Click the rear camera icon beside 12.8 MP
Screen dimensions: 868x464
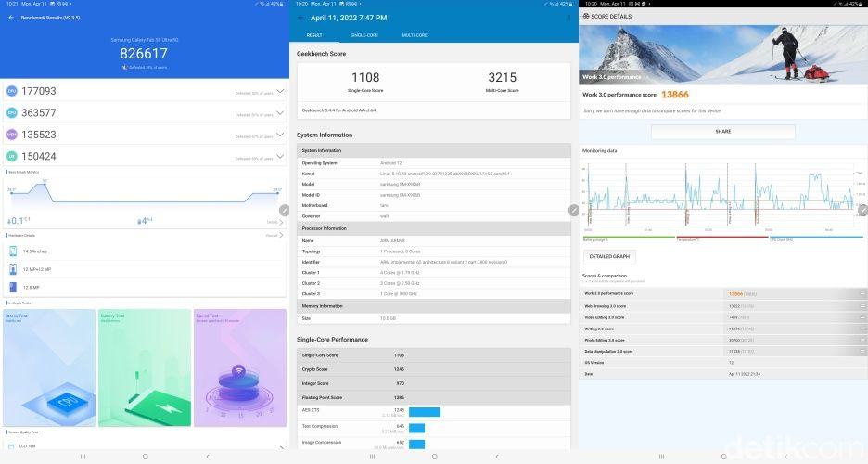point(13,287)
